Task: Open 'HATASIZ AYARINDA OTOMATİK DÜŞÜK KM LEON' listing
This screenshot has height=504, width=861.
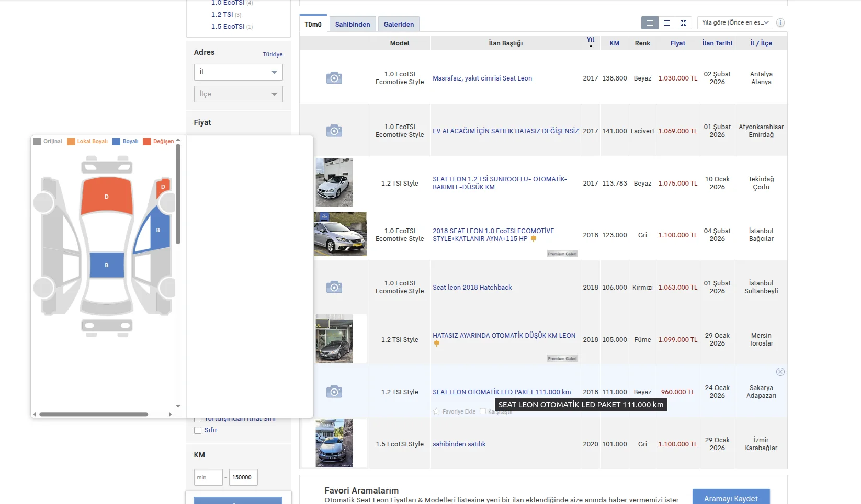Action: [x=504, y=336]
